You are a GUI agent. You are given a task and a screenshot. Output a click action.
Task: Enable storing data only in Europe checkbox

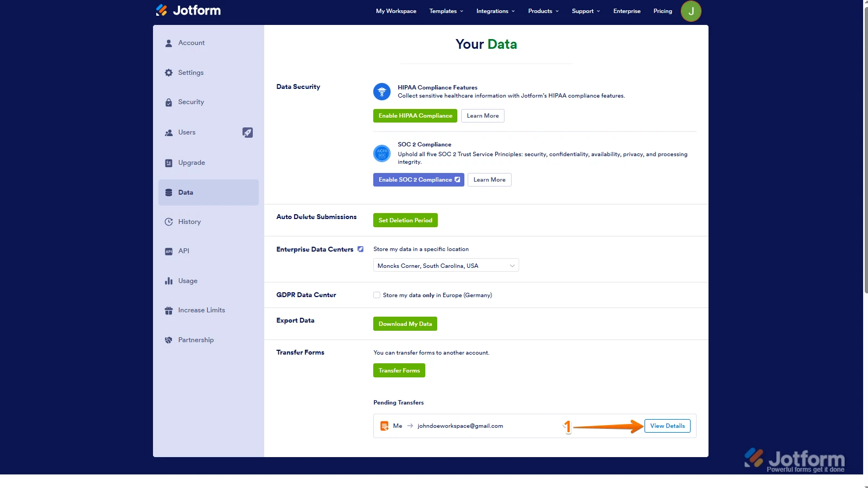coord(376,295)
